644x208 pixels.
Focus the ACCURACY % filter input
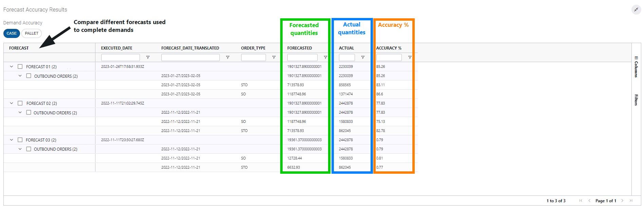[389, 57]
